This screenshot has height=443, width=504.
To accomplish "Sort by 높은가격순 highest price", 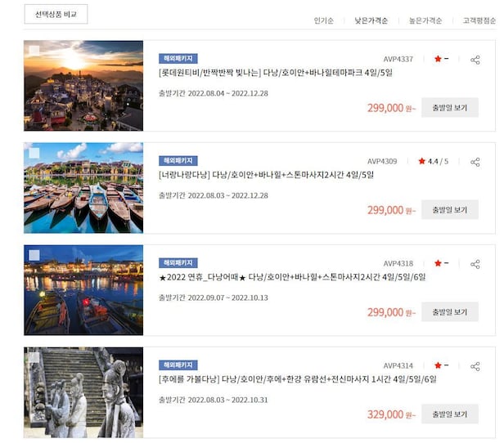I will coord(425,21).
